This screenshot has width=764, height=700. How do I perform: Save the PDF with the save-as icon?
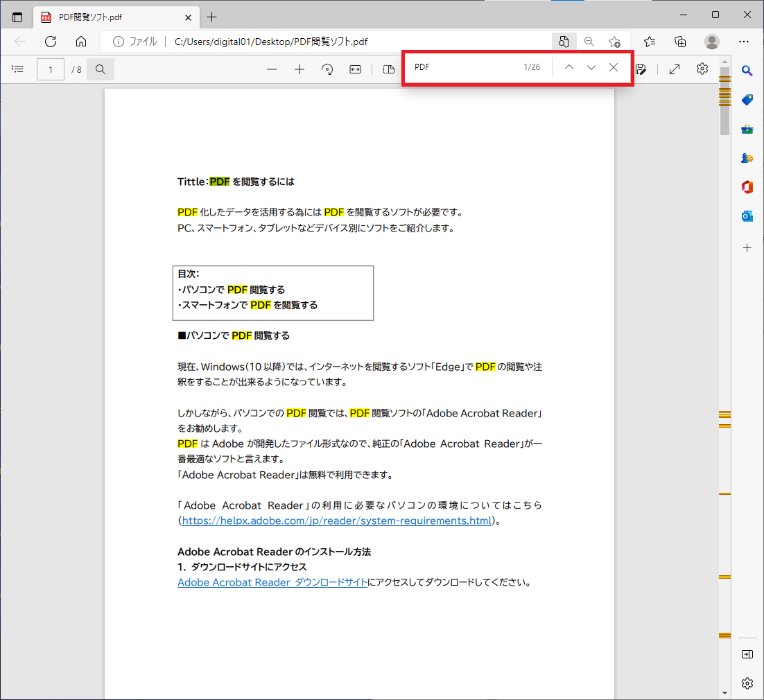[x=641, y=70]
